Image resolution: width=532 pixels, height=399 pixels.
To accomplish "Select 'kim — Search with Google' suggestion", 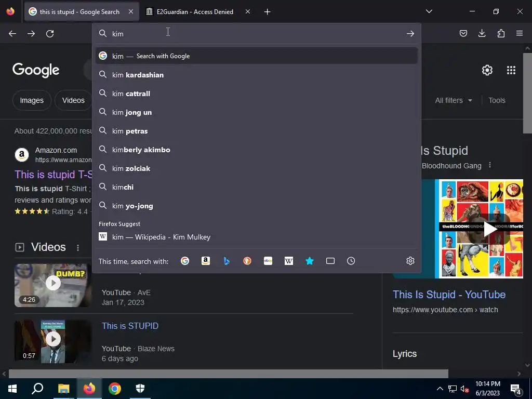I will pyautogui.click(x=257, y=56).
